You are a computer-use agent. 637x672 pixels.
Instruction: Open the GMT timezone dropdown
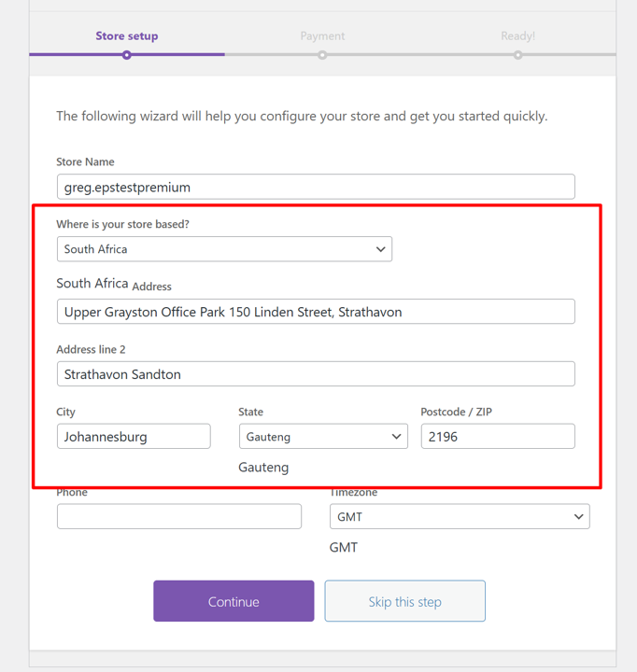(460, 516)
